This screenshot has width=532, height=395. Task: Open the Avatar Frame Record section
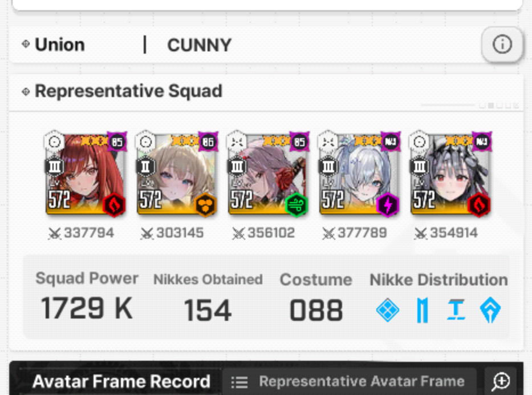point(121,381)
